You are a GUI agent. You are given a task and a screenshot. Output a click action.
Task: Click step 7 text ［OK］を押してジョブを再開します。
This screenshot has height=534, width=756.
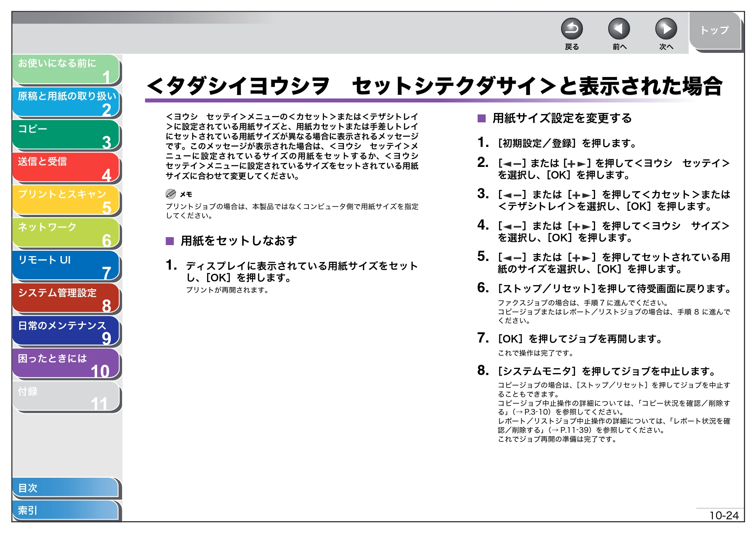(x=580, y=339)
